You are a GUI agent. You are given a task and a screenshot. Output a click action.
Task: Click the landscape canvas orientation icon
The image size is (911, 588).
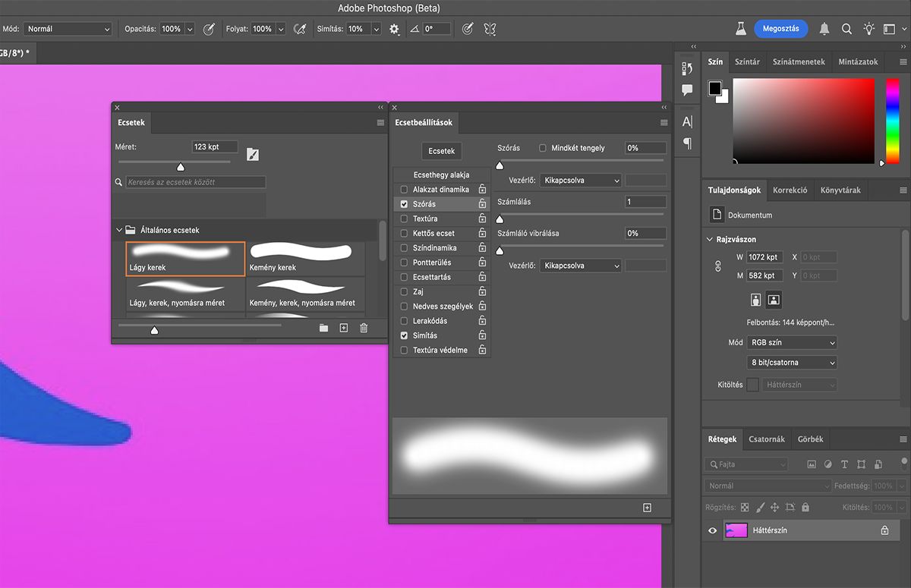tap(774, 300)
